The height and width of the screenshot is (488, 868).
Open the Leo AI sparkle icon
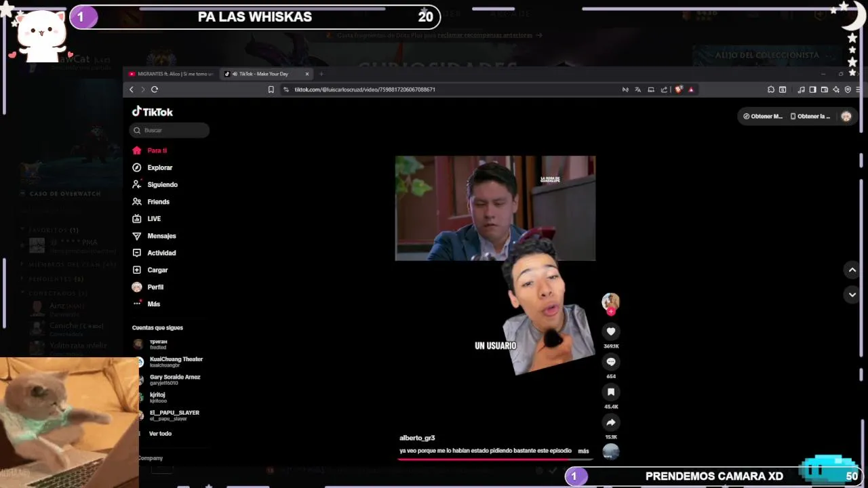[x=836, y=89]
